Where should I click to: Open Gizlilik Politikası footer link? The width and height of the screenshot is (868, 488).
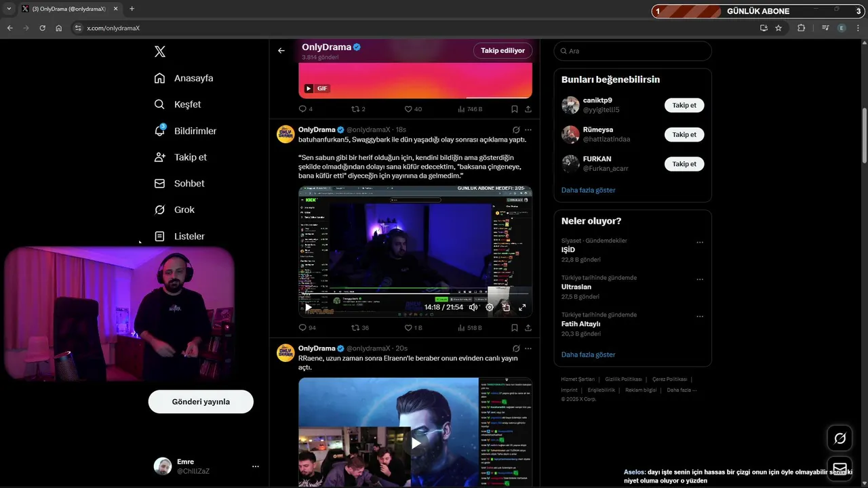click(623, 380)
